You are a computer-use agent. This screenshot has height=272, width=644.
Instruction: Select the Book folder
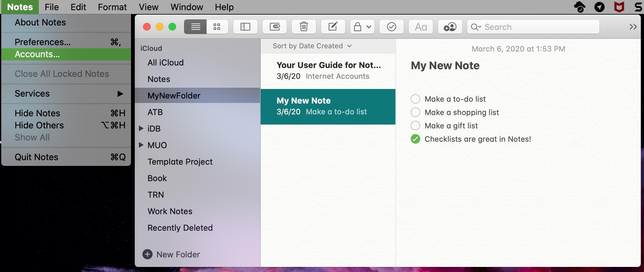click(x=197, y=178)
